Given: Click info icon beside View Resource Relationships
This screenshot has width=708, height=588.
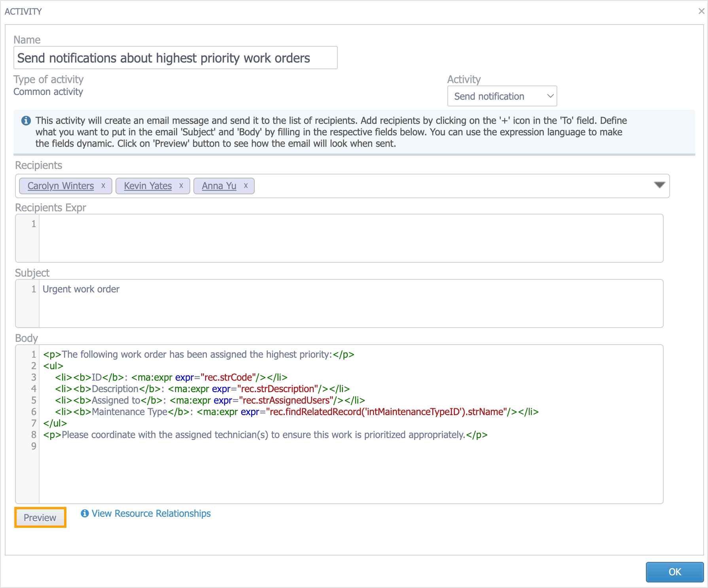Looking at the screenshot, I should [x=85, y=513].
